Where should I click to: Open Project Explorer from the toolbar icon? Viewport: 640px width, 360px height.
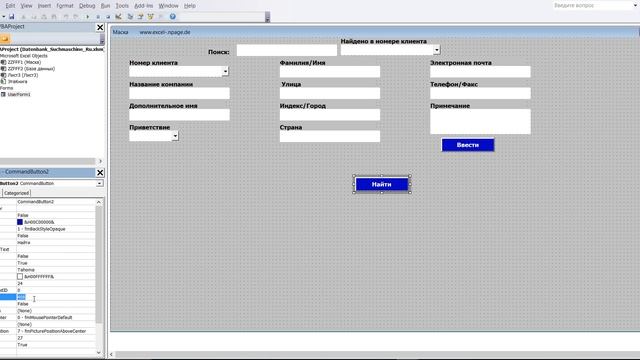(x=130, y=17)
